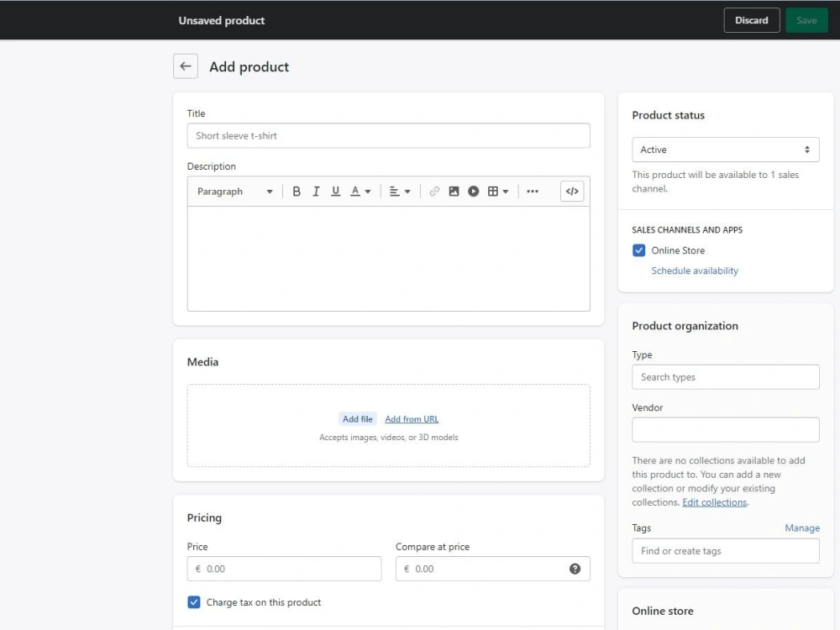
Task: Toggle italic formatting in description editor
Action: (316, 192)
